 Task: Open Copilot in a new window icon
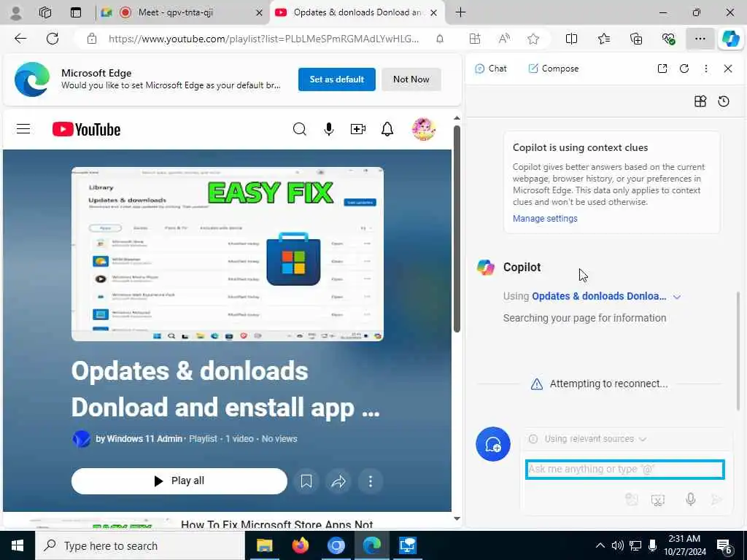click(662, 69)
